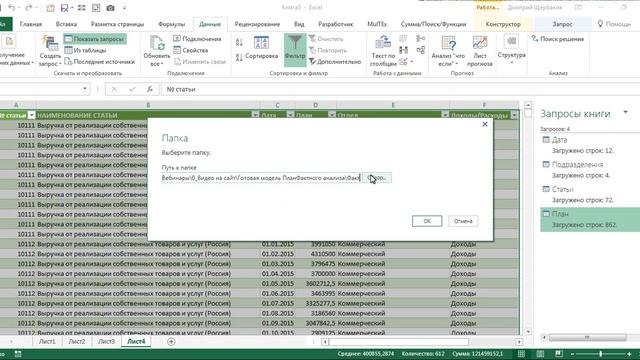Image resolution: width=640 pixels, height=360 pixels.
Task: Switch to the Главная ribbon tab
Action: (x=31, y=24)
